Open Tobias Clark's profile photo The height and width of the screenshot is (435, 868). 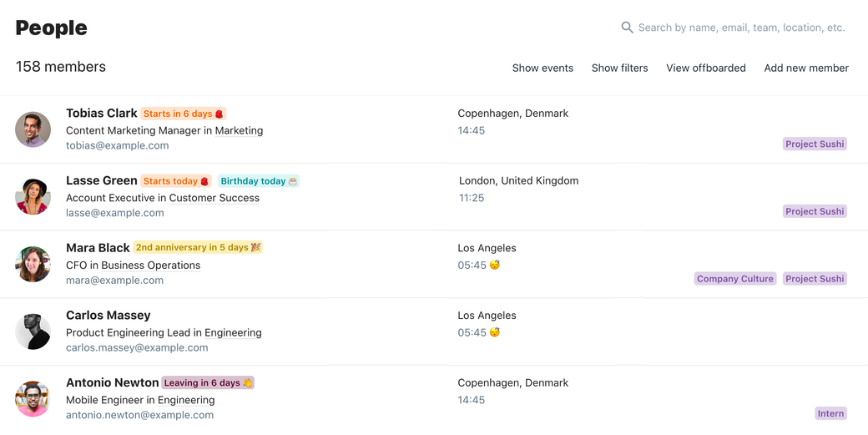pyautogui.click(x=33, y=129)
